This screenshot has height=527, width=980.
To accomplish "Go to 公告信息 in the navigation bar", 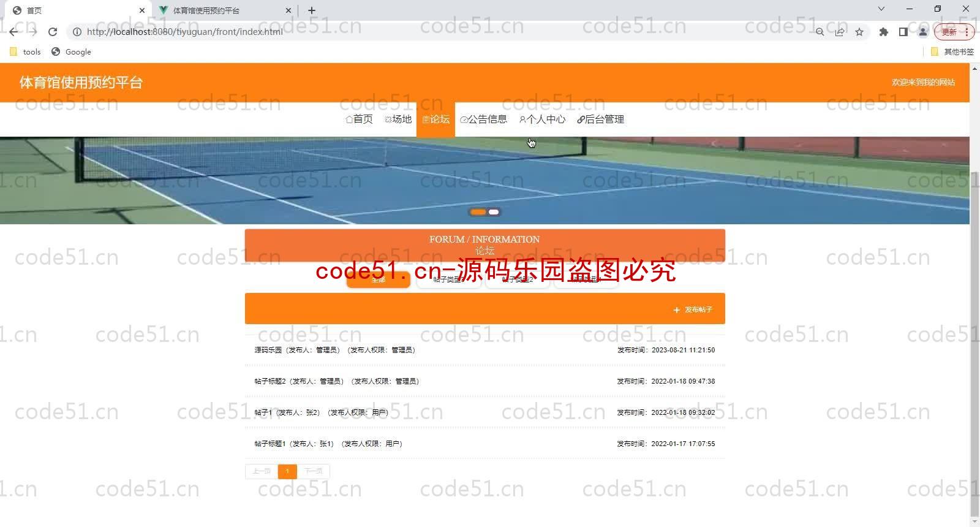I will tap(484, 119).
